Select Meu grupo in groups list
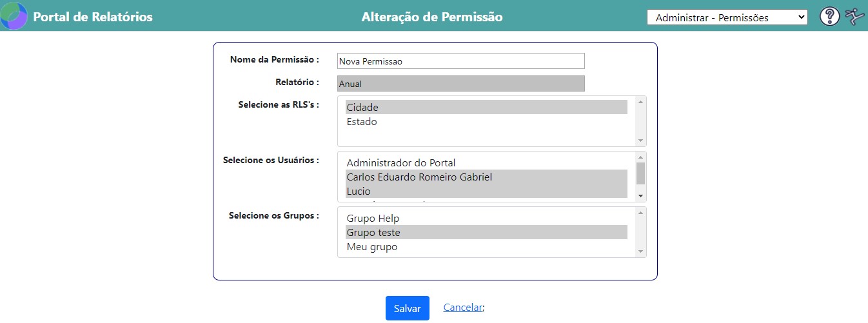This screenshot has width=868, height=323. [x=486, y=247]
